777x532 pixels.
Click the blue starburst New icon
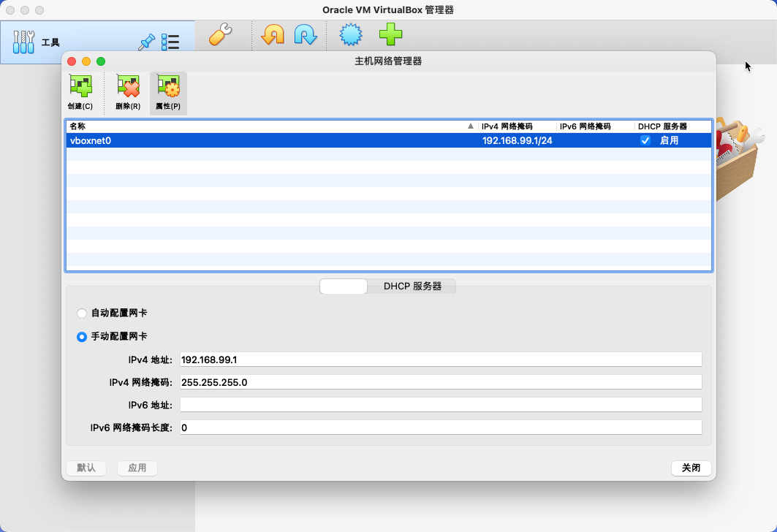point(351,34)
